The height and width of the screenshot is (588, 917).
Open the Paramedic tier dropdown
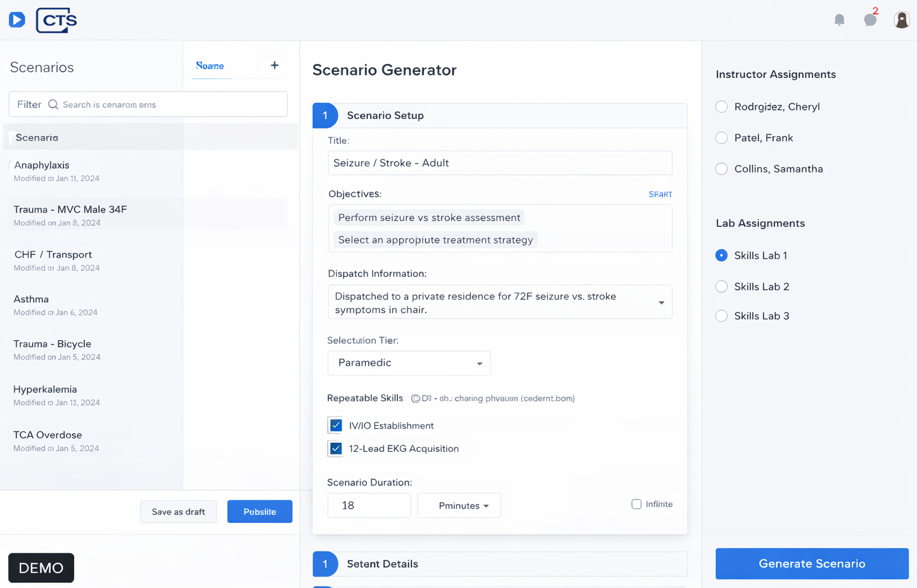click(x=409, y=363)
